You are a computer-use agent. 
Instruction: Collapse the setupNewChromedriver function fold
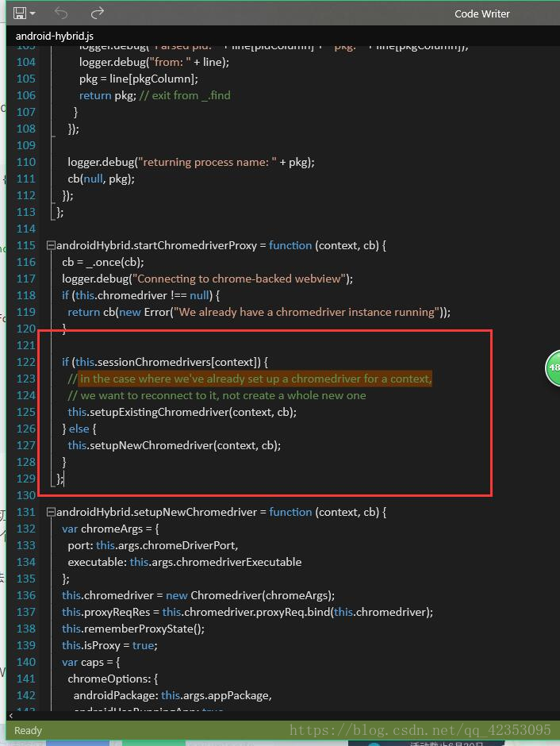tap(51, 512)
